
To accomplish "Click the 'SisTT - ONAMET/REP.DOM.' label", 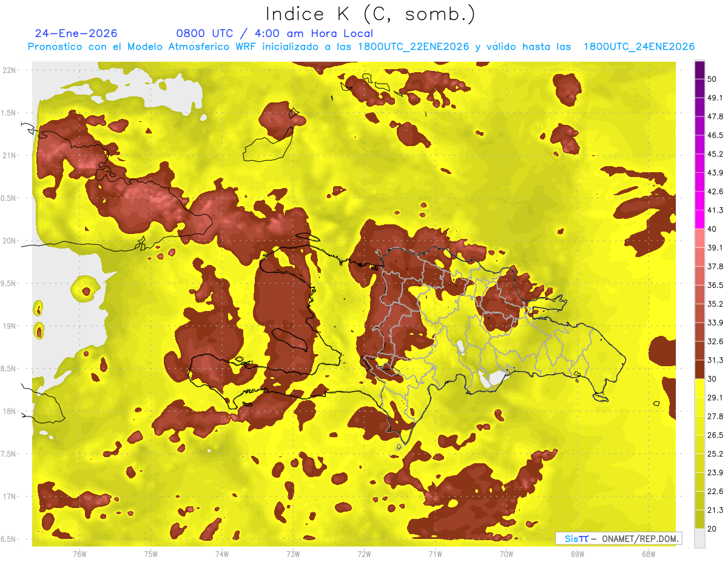I will pyautogui.click(x=618, y=538).
